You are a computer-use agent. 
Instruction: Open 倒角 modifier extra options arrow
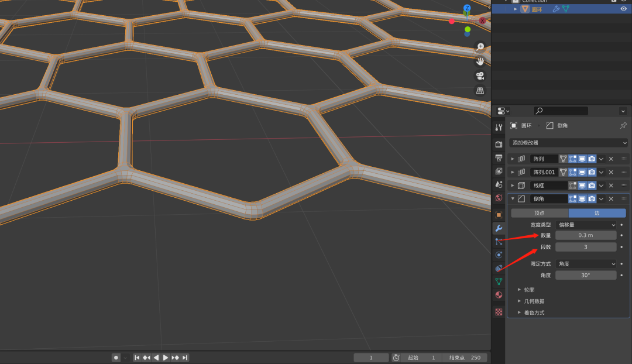click(x=601, y=199)
